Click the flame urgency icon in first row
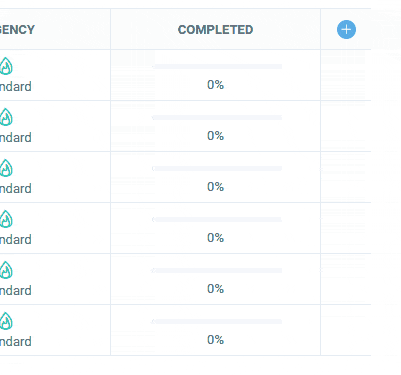The width and height of the screenshot is (401, 375). click(x=6, y=66)
